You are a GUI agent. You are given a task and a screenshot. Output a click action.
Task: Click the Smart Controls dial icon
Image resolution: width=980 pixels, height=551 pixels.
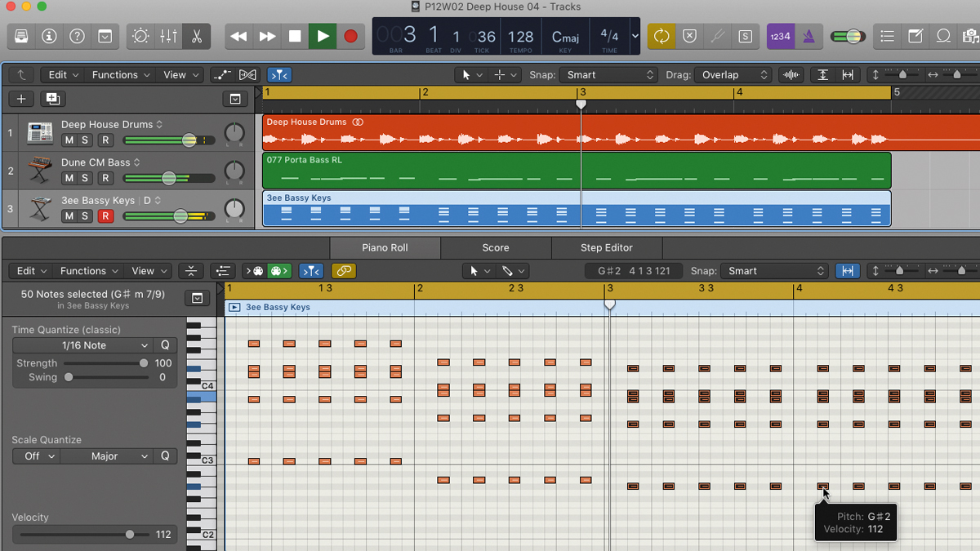[140, 36]
